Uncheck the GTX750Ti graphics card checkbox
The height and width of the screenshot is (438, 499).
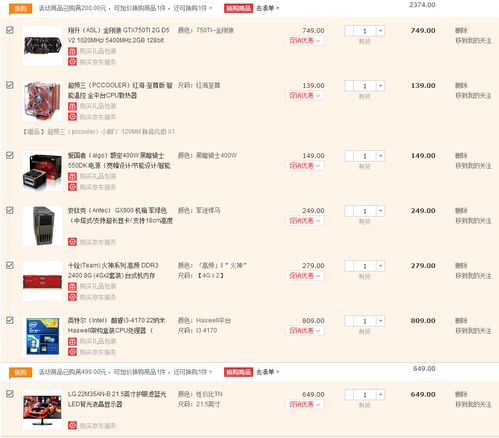tap(10, 30)
